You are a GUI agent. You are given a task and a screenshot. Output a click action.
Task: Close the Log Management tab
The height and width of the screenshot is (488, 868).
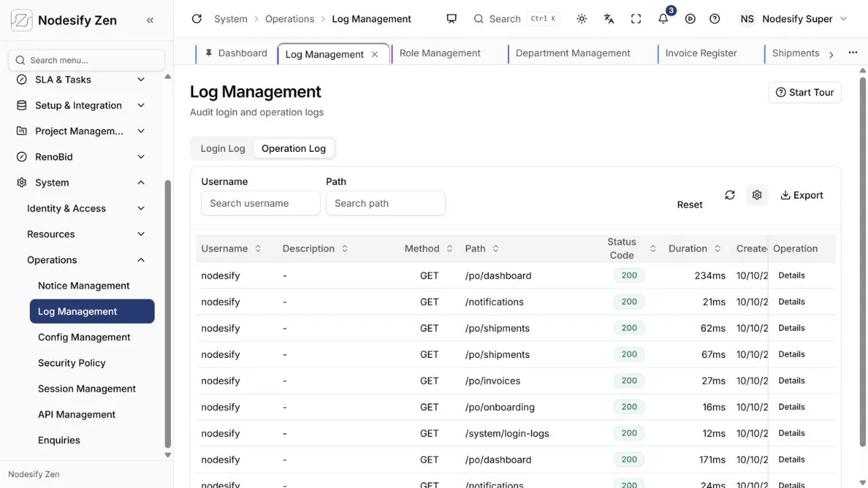[375, 54]
